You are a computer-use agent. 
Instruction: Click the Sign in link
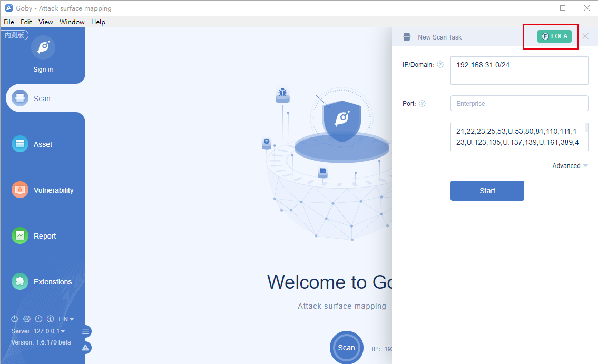[x=43, y=70]
